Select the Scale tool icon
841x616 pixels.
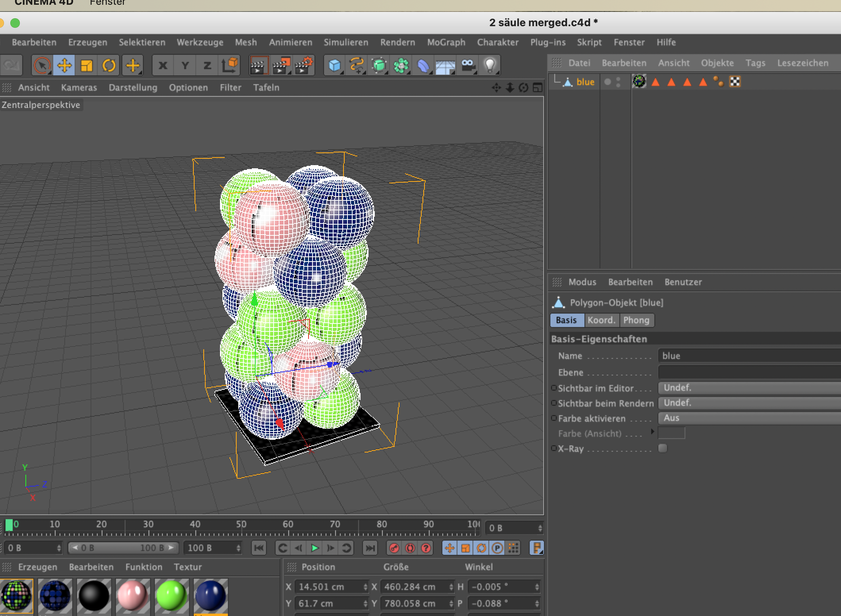coord(87,65)
